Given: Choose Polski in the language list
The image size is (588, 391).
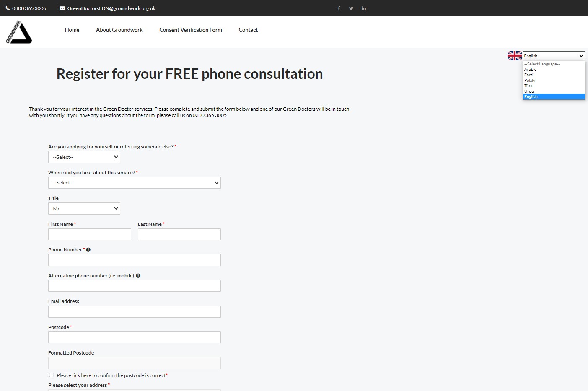Looking at the screenshot, I should pos(530,80).
